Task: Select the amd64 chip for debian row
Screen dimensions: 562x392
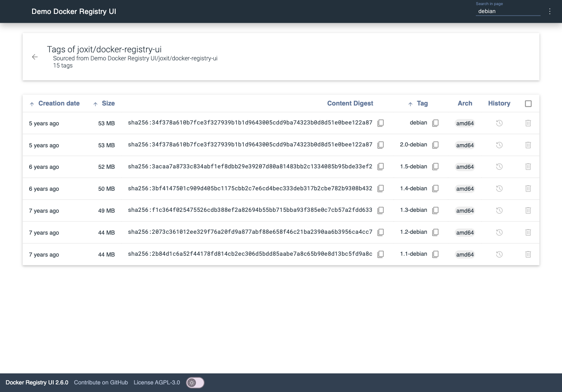Action: point(465,123)
